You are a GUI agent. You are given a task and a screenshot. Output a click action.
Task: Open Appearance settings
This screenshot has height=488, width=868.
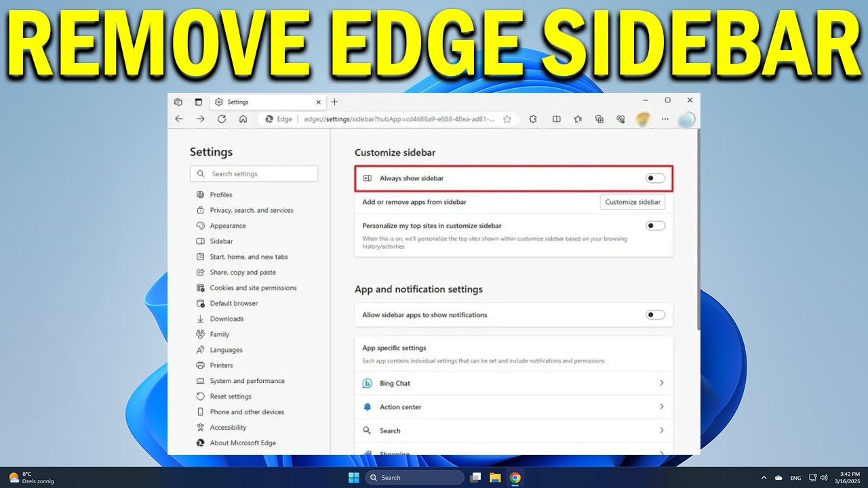point(227,226)
